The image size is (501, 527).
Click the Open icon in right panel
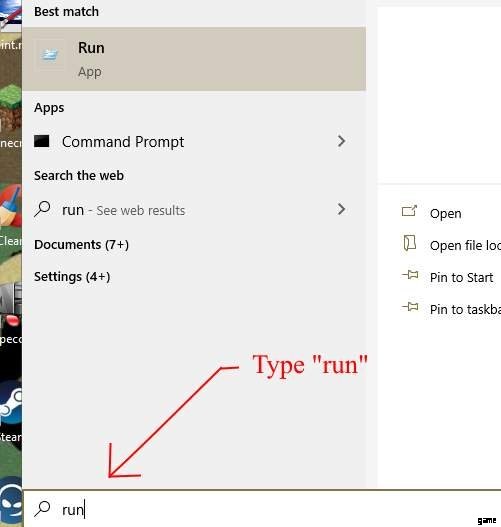pyautogui.click(x=409, y=212)
